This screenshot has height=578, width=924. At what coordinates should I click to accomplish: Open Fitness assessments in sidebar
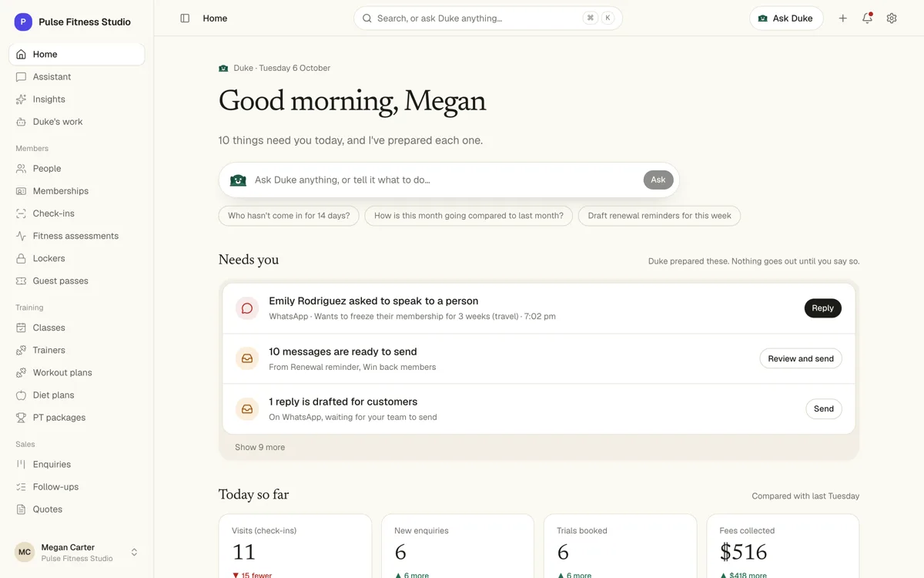pyautogui.click(x=76, y=236)
